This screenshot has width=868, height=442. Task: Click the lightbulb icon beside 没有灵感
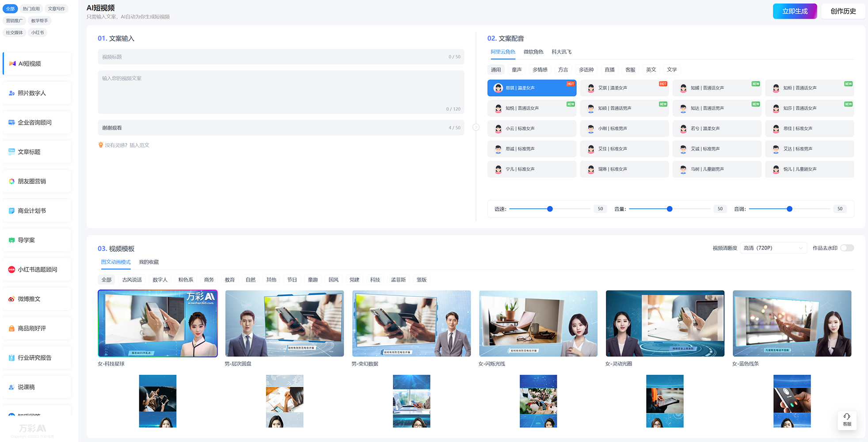pos(101,145)
